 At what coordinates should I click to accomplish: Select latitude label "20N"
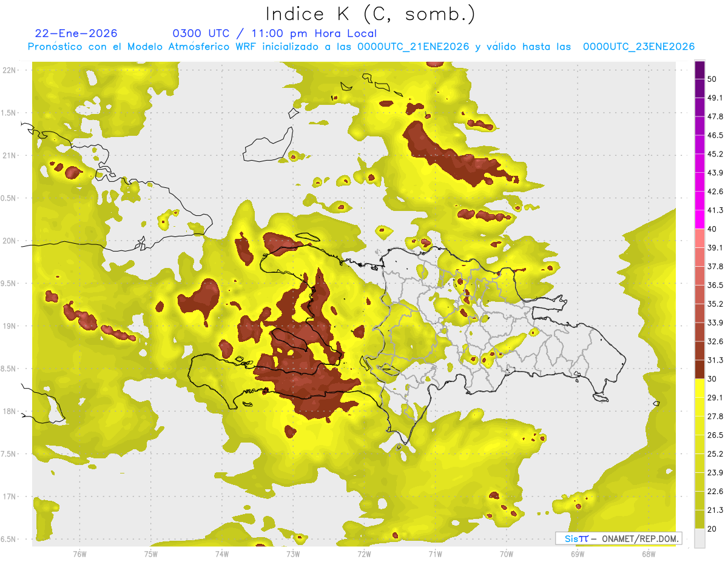click(x=9, y=241)
